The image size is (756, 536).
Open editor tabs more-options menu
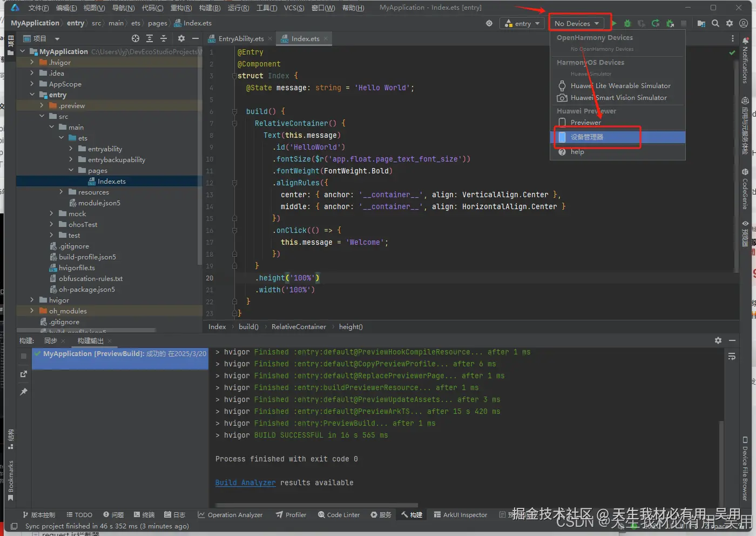pos(733,38)
